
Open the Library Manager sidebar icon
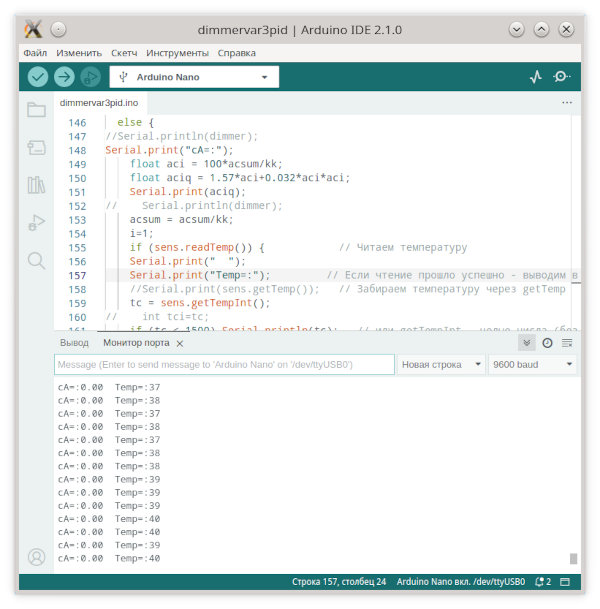37,185
